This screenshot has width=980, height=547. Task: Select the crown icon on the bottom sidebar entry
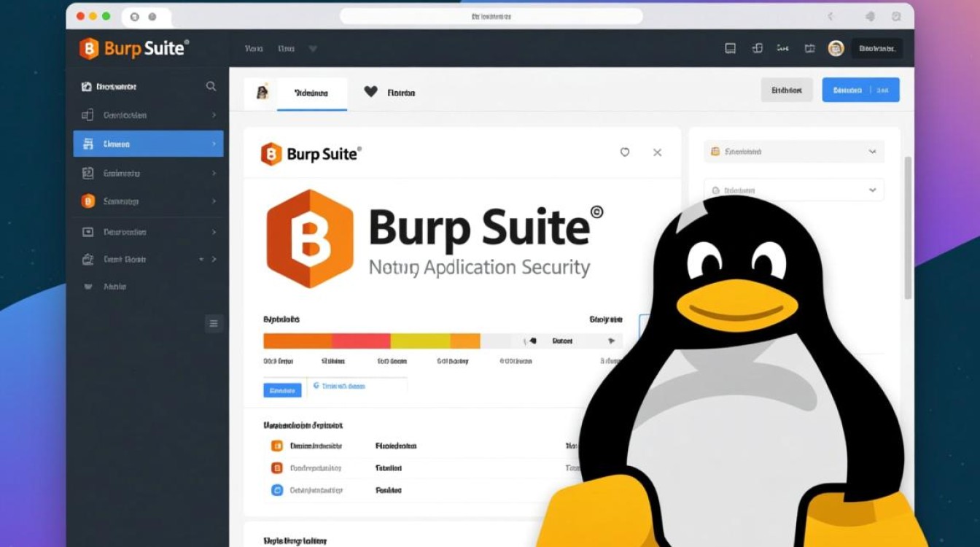[x=87, y=287]
